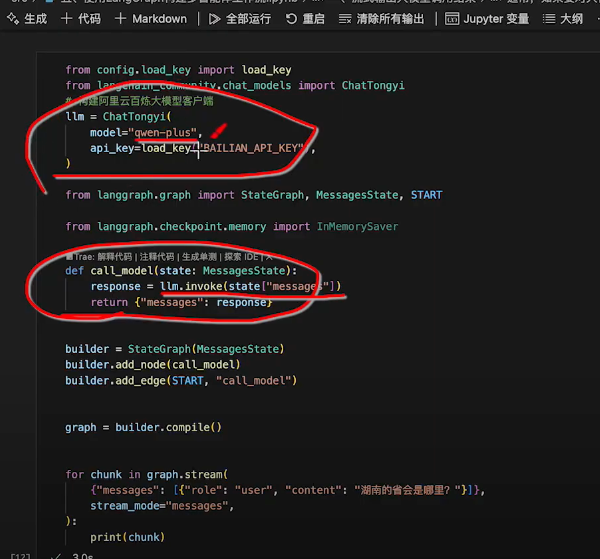Click the 湖南的省会是哪里? string
Viewport: 600px width, 559px height.
pos(408,490)
